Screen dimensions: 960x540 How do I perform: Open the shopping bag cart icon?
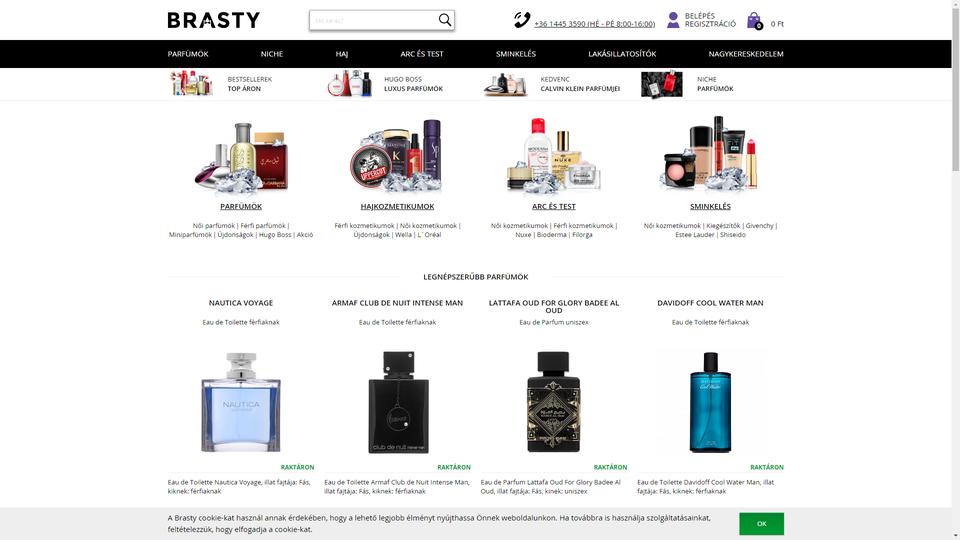[754, 21]
